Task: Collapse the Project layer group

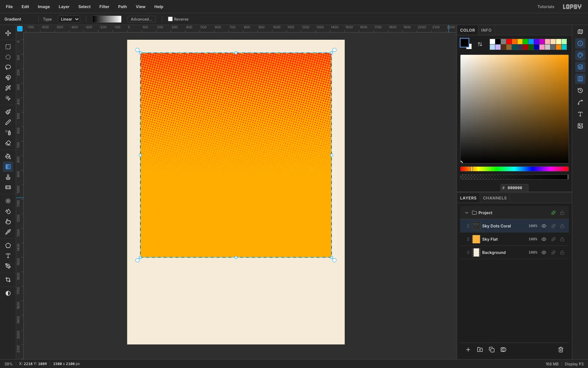Action: click(x=467, y=213)
